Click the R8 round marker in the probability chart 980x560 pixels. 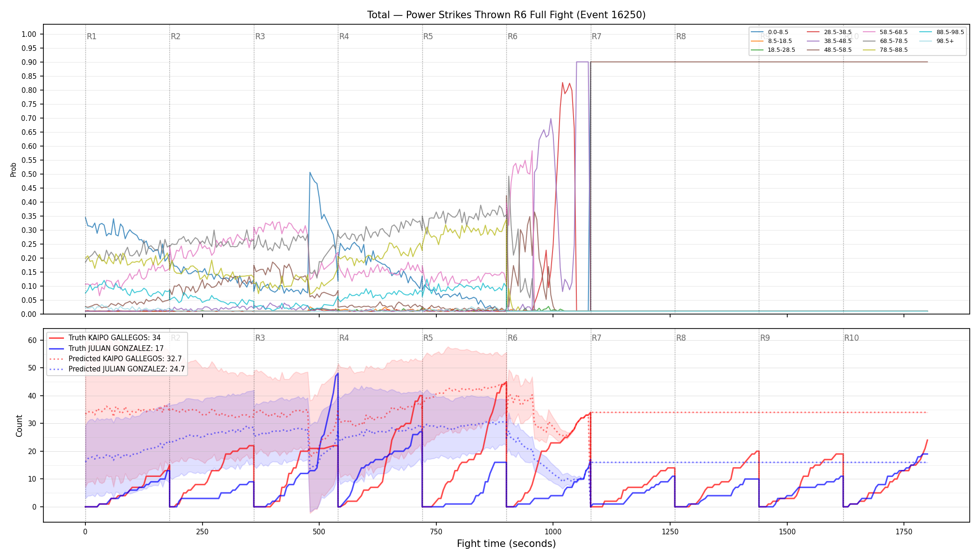pos(681,36)
